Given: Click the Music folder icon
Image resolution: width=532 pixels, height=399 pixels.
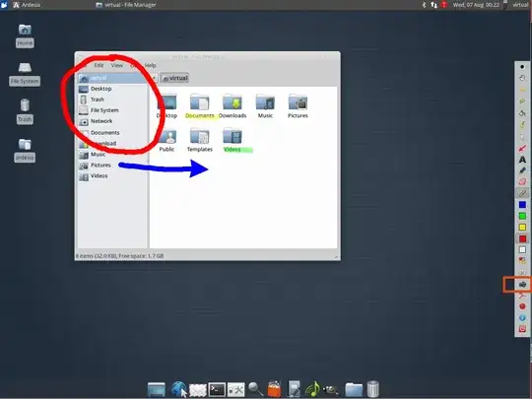Looking at the screenshot, I should click(265, 102).
